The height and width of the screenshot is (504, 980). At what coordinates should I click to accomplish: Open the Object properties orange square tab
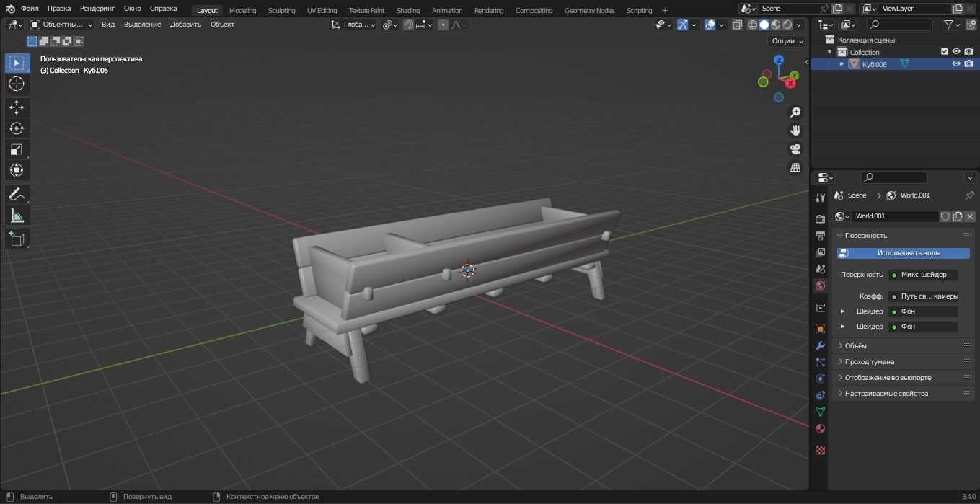[820, 329]
